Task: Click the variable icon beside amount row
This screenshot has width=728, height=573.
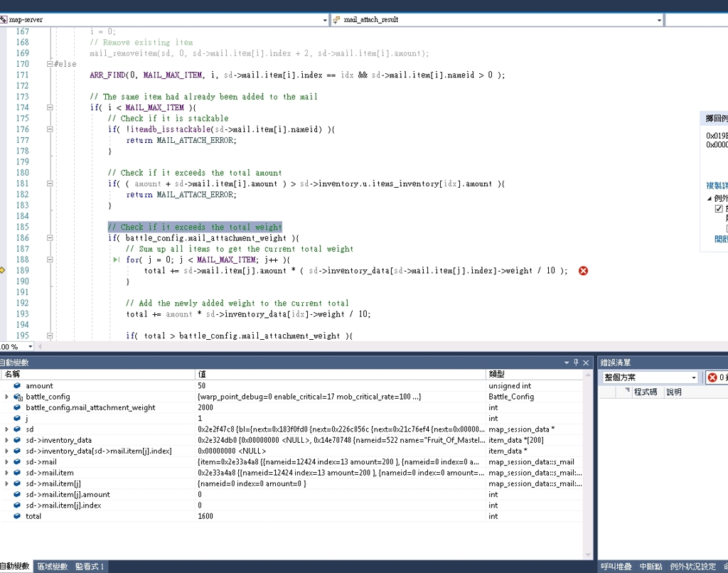Action: coord(17,386)
